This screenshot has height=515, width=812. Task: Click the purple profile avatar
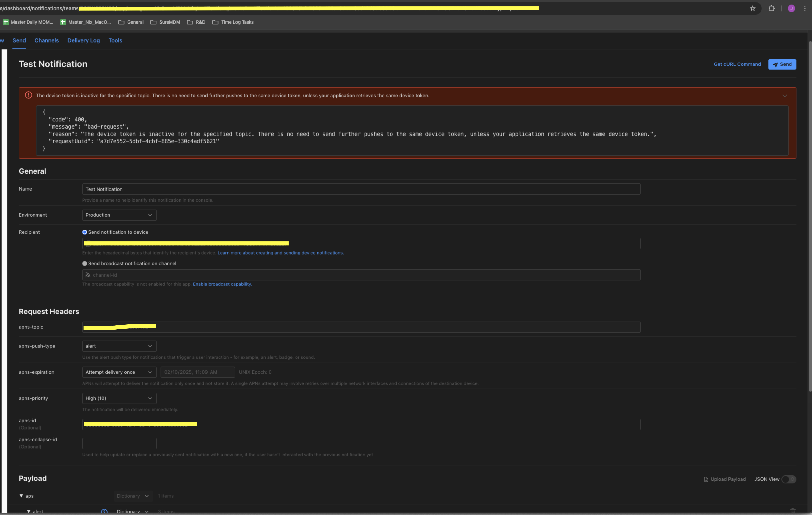[x=791, y=8]
